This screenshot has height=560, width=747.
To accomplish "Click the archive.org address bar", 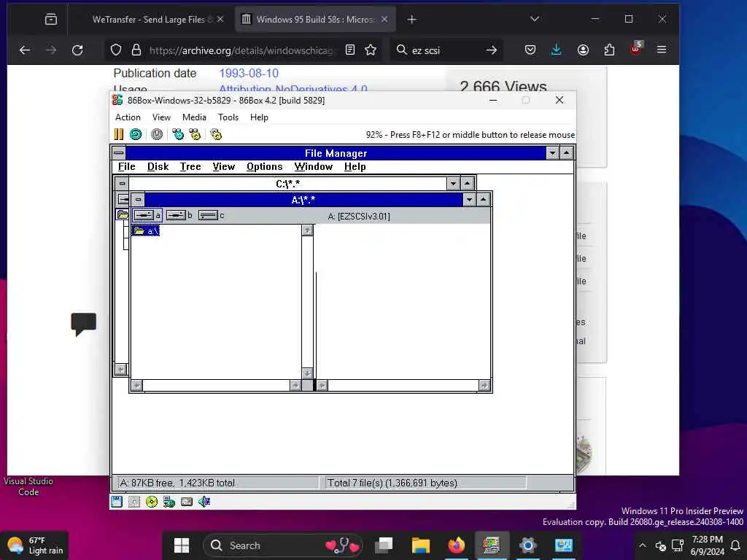I will coord(241,50).
